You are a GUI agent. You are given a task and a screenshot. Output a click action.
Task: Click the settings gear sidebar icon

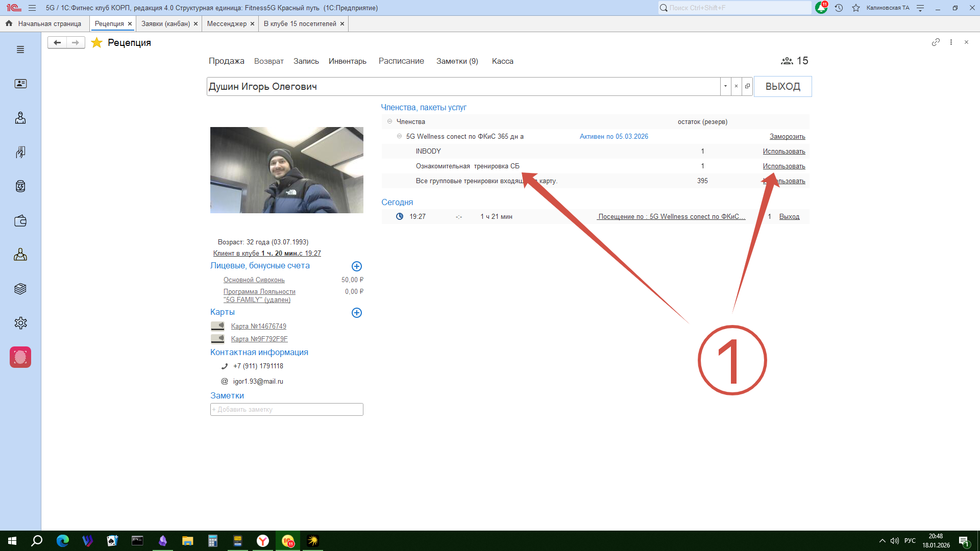[20, 323]
